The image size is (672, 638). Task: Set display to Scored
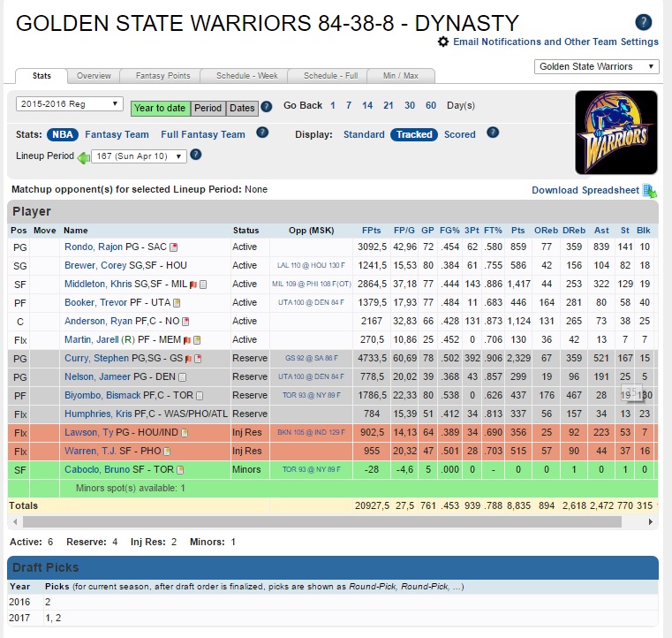coord(460,134)
